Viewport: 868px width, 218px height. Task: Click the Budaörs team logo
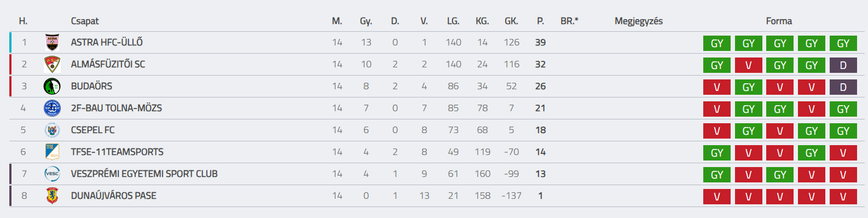pos(52,86)
